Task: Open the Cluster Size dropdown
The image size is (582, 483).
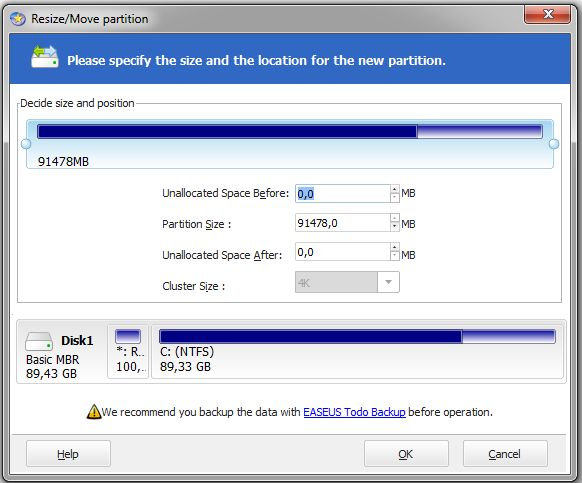Action: point(388,282)
